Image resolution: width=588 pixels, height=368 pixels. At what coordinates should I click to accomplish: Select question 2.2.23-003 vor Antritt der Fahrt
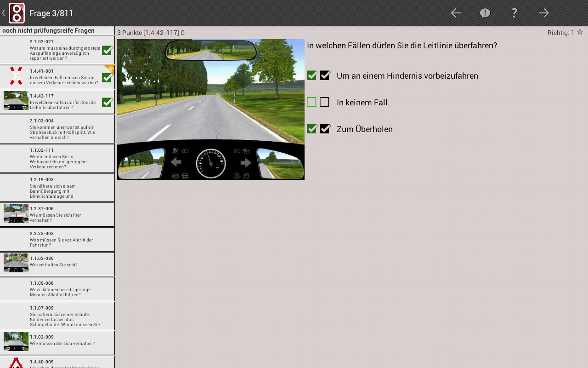57,239
